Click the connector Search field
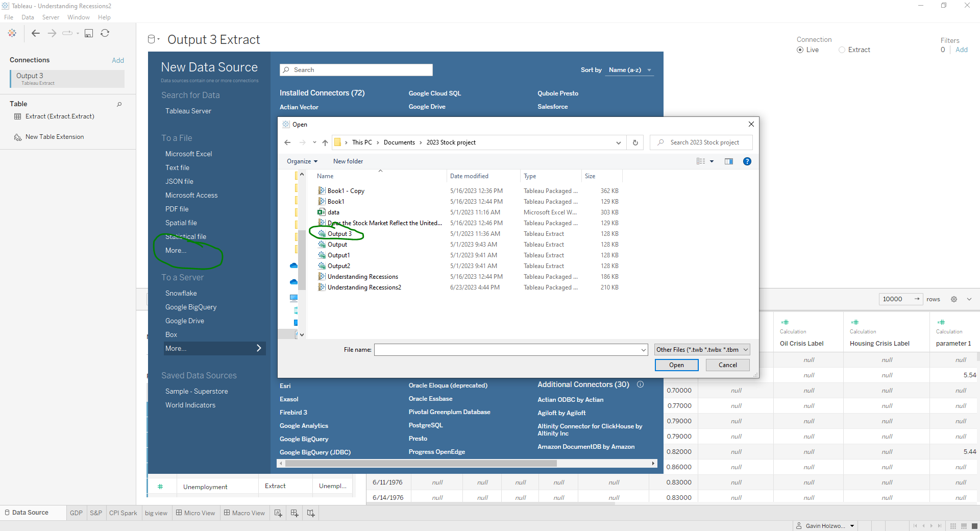The image size is (980, 531). 356,70
